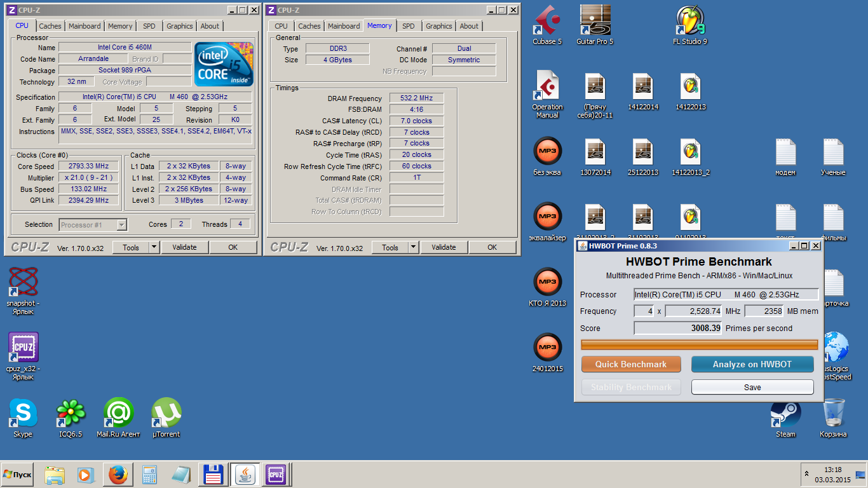868x488 pixels.
Task: Select the эквалайзер MP3 file
Action: click(x=547, y=222)
